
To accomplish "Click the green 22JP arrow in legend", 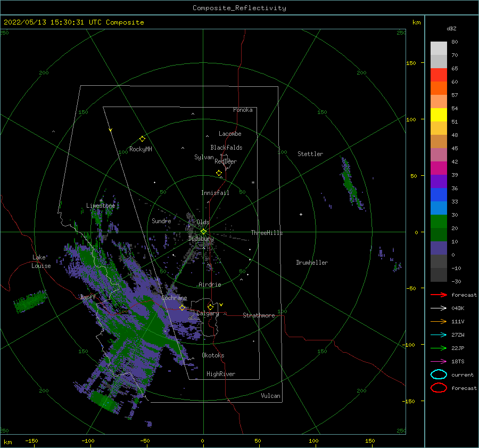I will pos(439,348).
